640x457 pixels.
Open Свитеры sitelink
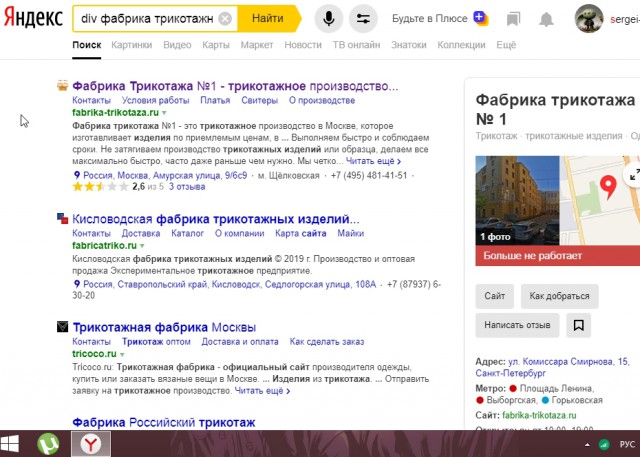[260, 100]
